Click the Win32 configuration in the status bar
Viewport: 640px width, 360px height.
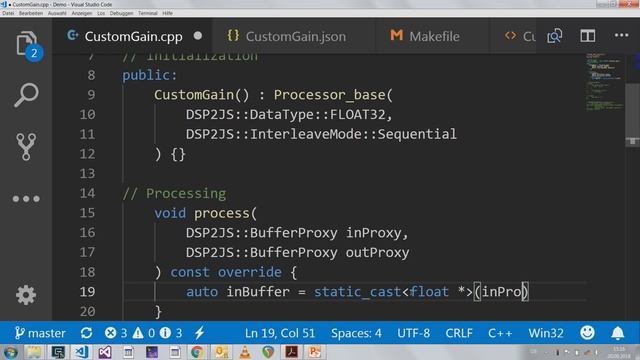[x=546, y=333]
